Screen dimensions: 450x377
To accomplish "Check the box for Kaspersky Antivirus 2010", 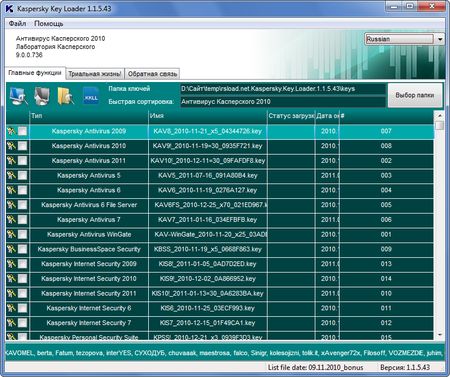I will coord(22,146).
